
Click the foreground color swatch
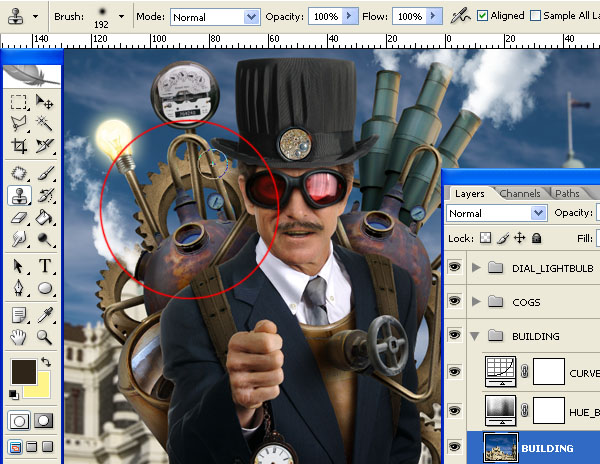pos(23,371)
